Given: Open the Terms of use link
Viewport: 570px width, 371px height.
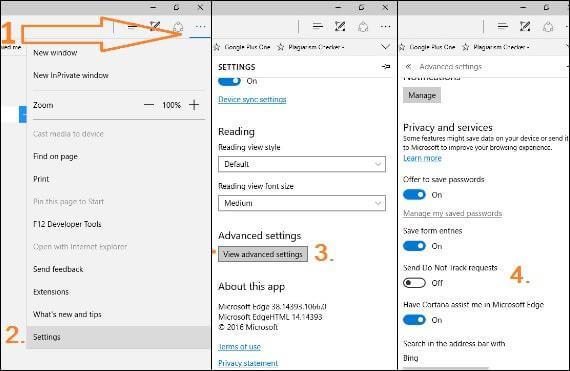Looking at the screenshot, I should pyautogui.click(x=240, y=347).
